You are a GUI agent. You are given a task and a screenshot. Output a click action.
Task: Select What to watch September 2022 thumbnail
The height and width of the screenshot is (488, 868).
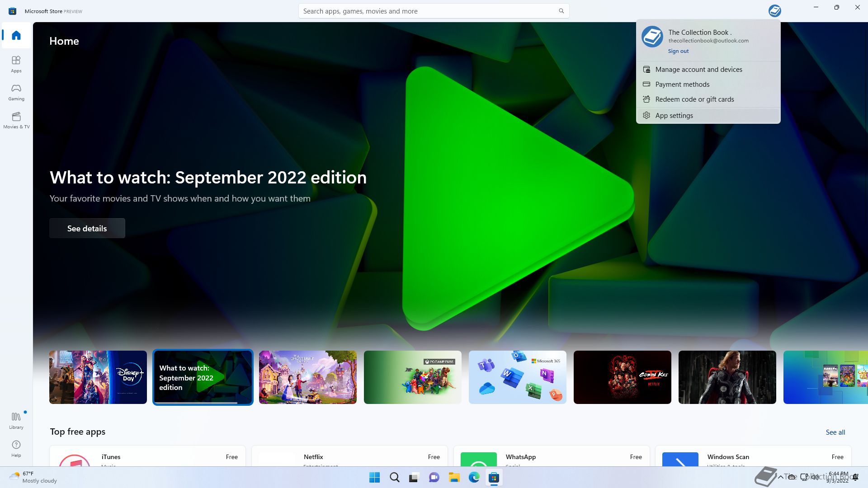pyautogui.click(x=203, y=377)
